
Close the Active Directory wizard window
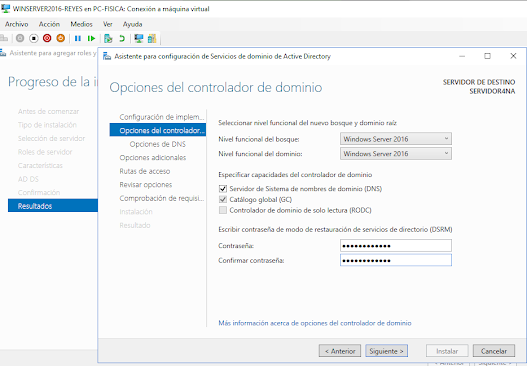point(513,56)
